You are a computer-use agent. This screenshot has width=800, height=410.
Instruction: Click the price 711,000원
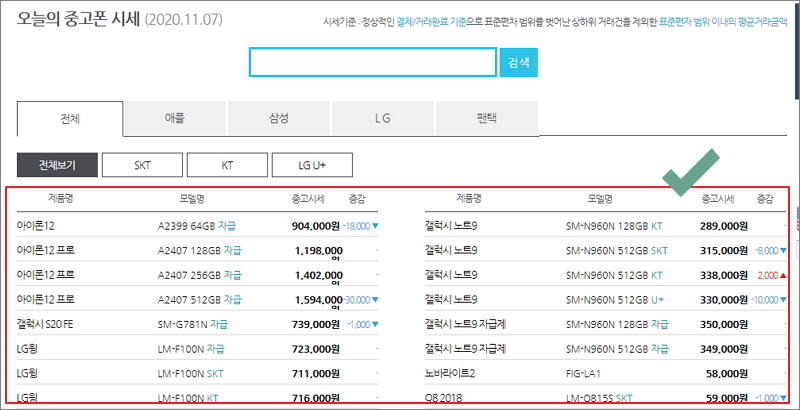pos(315,374)
